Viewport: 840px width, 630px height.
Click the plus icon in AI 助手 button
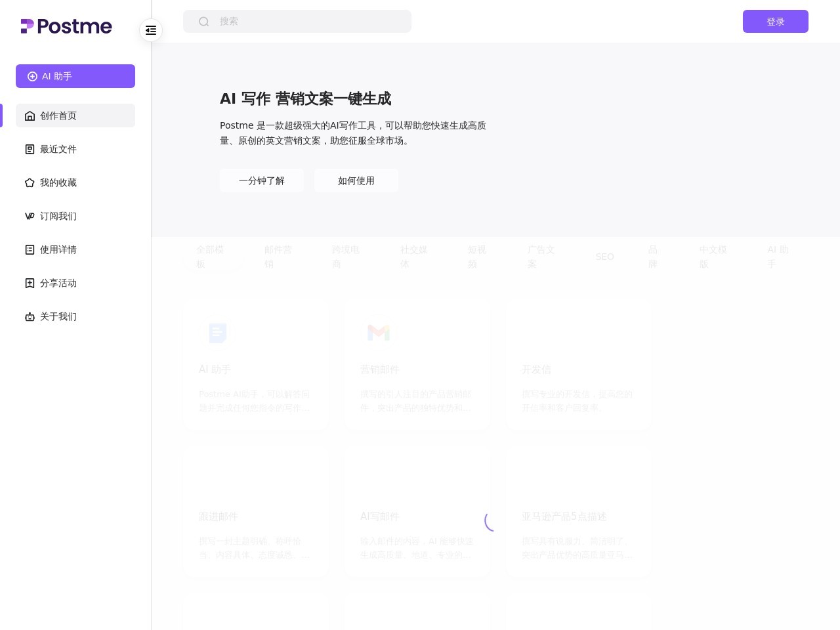coord(32,76)
